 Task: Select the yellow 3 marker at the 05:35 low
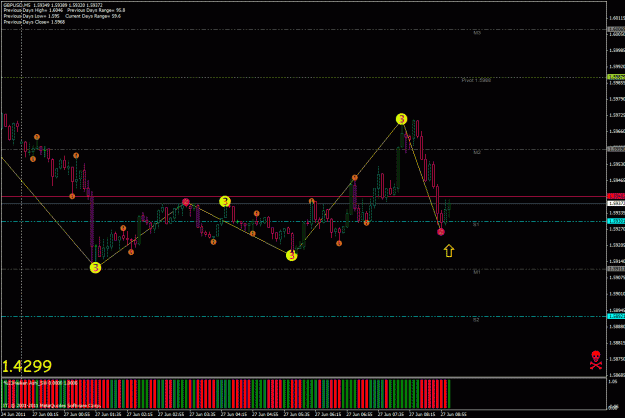(x=291, y=255)
